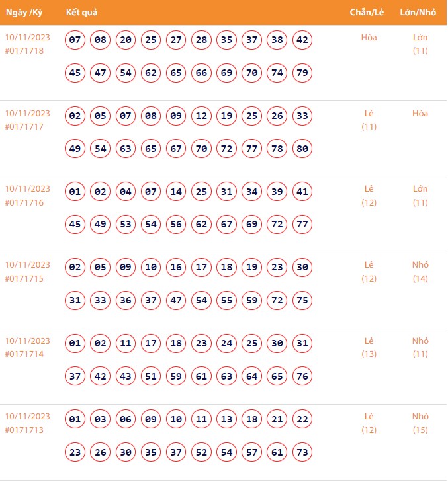This screenshot has height=482, width=448.
Task: Open draw ID #0171716
Action: (x=24, y=203)
